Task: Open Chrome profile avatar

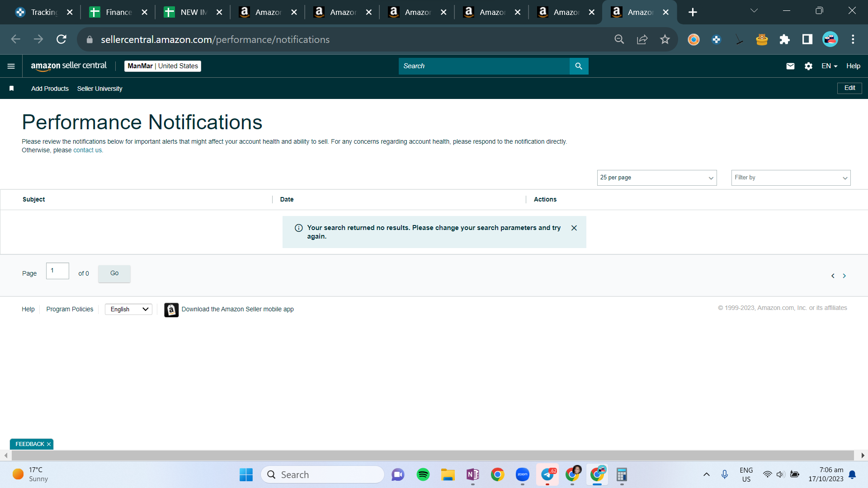Action: tap(830, 39)
